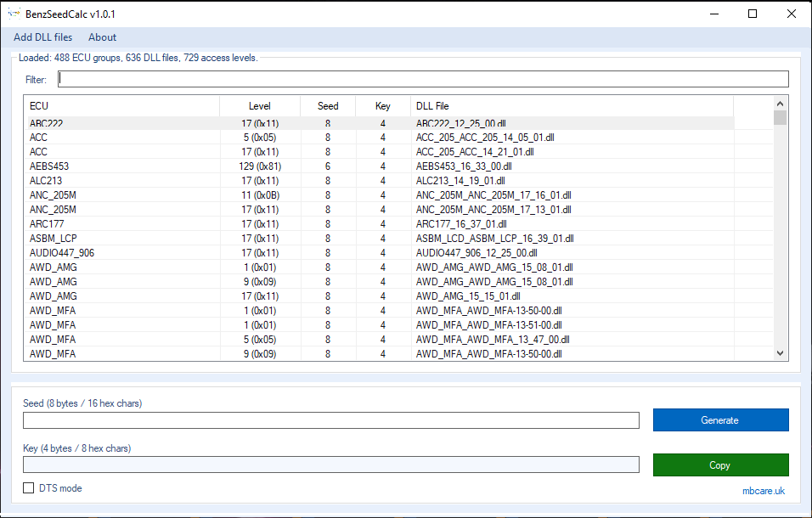Screen dimensions: 812x518
Task: Visit the mbcare.uk link
Action: (764, 491)
